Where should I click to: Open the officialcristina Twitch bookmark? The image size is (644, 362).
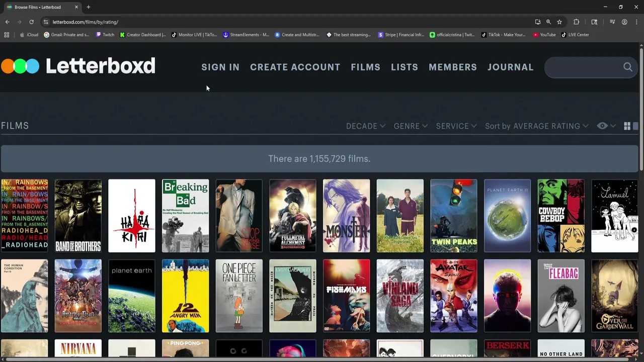coord(452,35)
